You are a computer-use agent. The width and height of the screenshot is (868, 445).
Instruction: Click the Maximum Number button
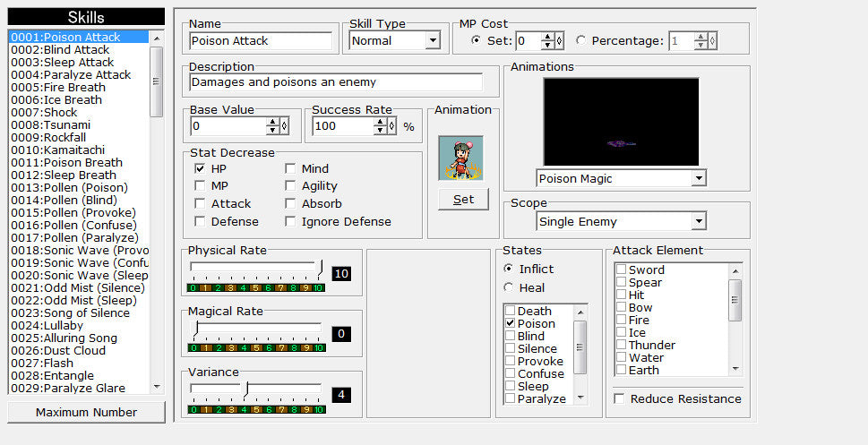click(86, 413)
